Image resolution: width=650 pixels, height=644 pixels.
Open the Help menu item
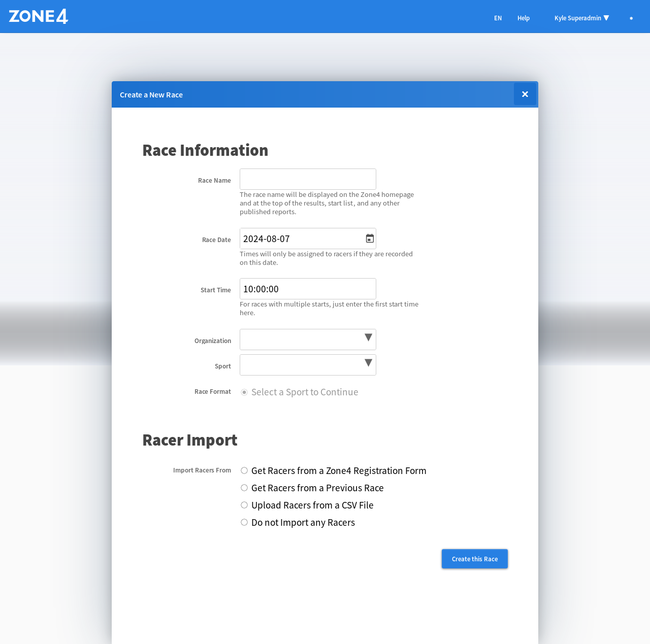(x=523, y=18)
